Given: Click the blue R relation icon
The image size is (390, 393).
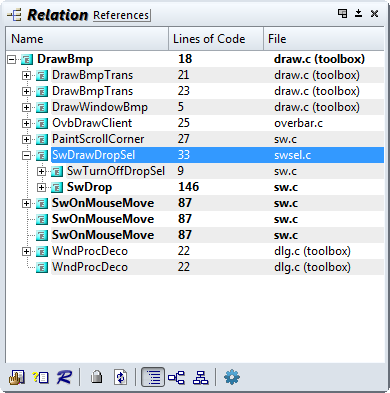Looking at the screenshot, I should 64,377.
